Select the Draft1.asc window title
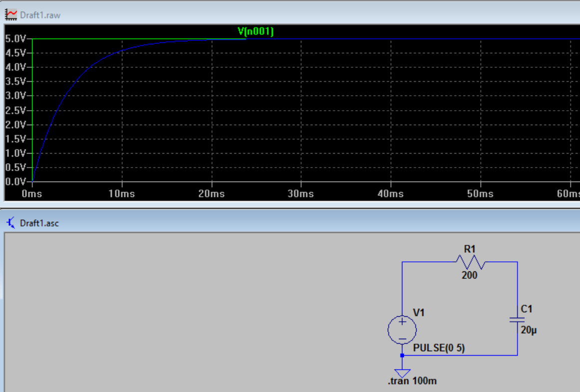The height and width of the screenshot is (392, 580). 39,223
